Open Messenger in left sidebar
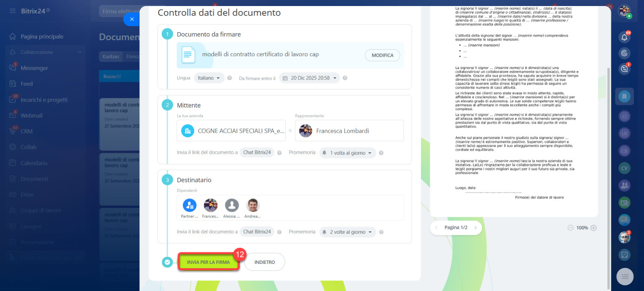This screenshot has width=644, height=291. [x=34, y=68]
